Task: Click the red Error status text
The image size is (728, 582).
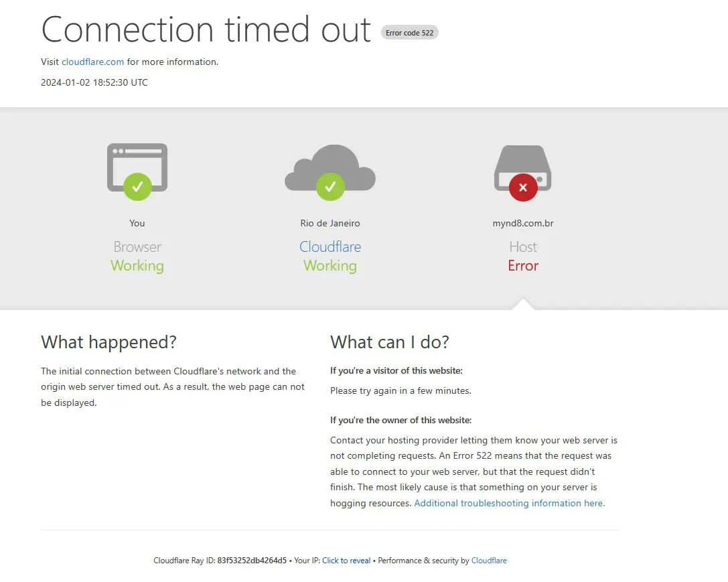Action: [x=523, y=266]
